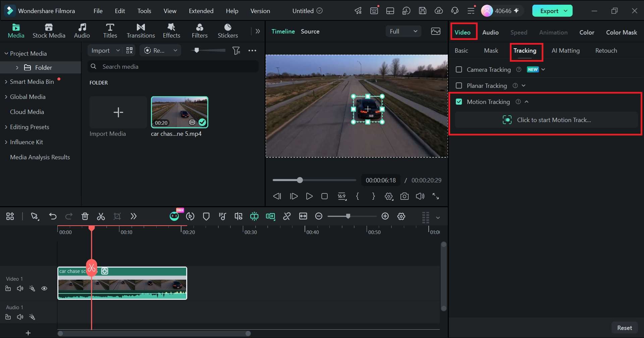
Task: Mute the Audio 1 track
Action: pos(20,317)
